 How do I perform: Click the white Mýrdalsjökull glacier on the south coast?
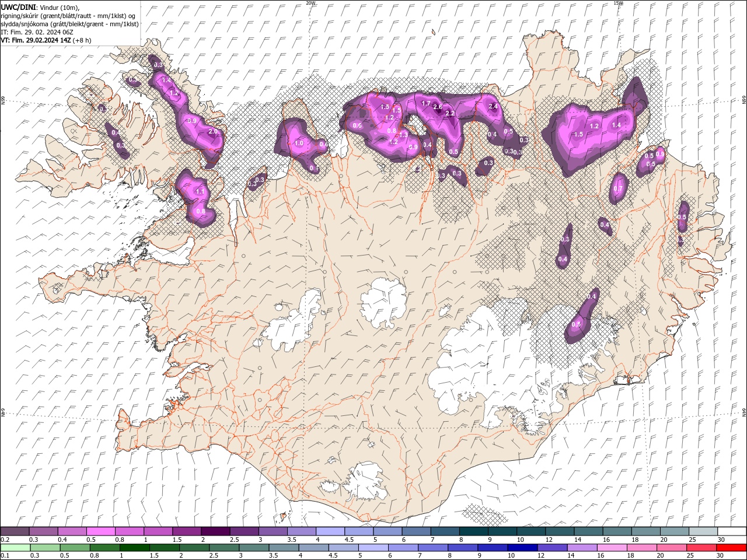pyautogui.click(x=366, y=481)
